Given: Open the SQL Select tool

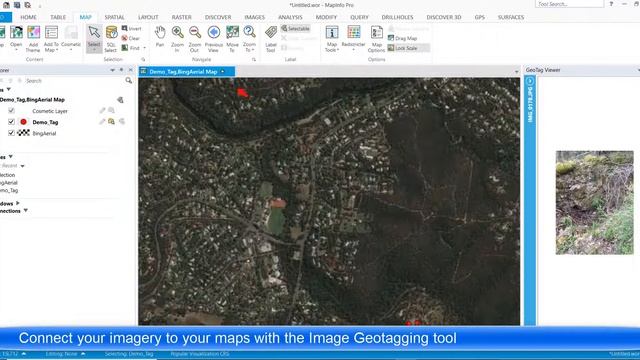Looking at the screenshot, I should 111,38.
